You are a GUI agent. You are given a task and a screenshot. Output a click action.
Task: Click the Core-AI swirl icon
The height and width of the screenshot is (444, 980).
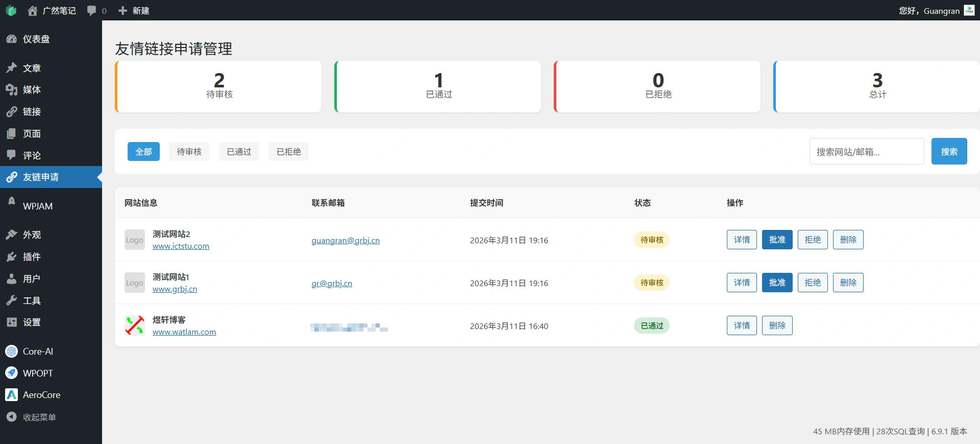tap(11, 352)
